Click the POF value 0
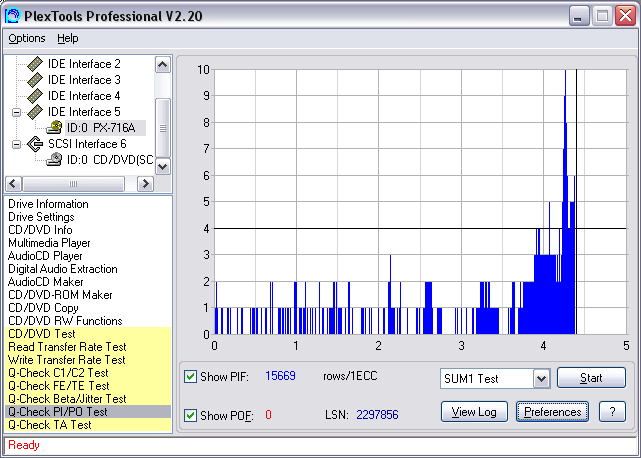This screenshot has width=641, height=458. pos(268,415)
